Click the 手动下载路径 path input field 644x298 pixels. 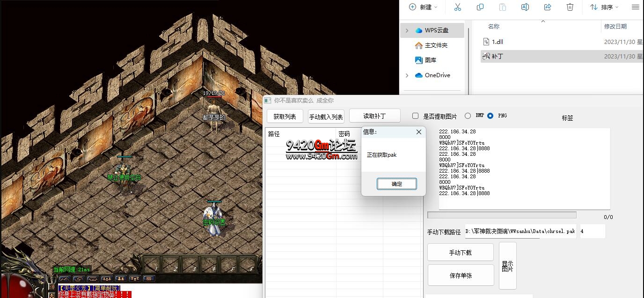point(520,231)
